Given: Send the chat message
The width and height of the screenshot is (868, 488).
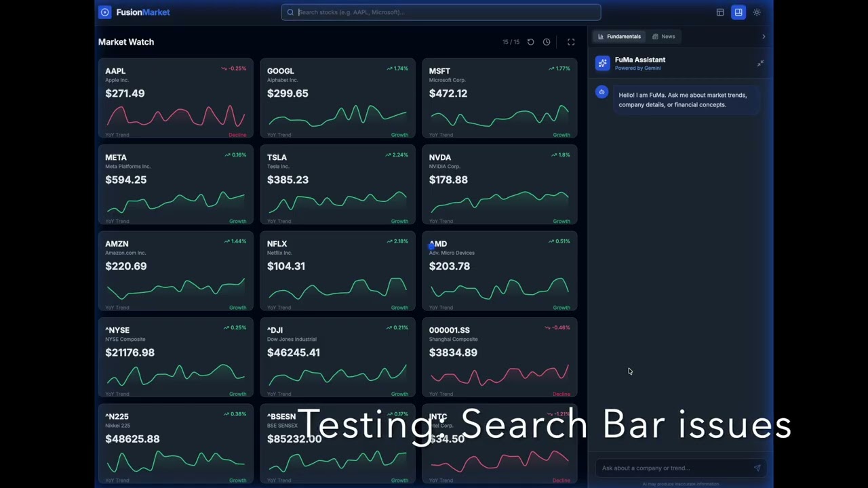Looking at the screenshot, I should click(x=757, y=468).
